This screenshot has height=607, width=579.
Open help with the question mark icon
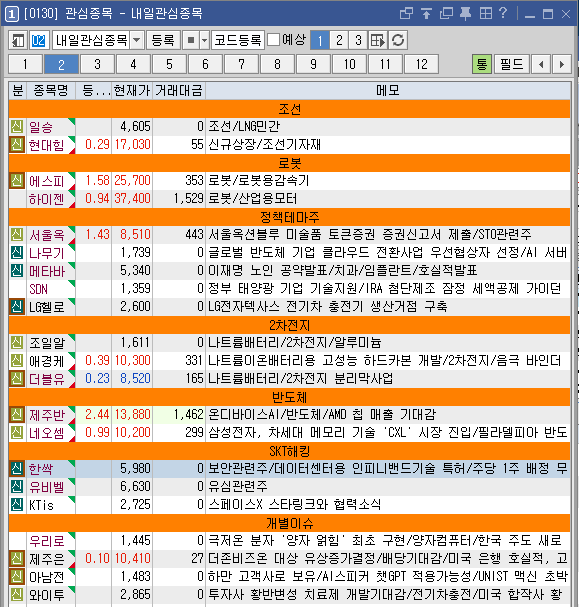tap(503, 14)
